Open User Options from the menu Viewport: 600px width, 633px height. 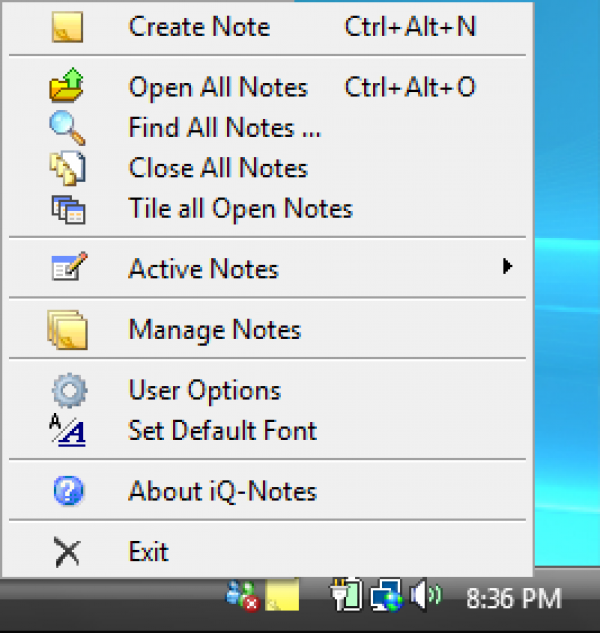click(x=204, y=390)
